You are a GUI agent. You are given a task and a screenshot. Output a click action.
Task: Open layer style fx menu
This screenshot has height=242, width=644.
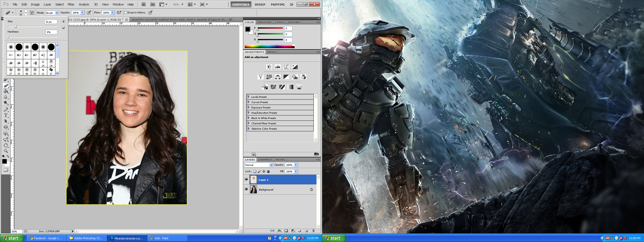pyautogui.click(x=279, y=231)
